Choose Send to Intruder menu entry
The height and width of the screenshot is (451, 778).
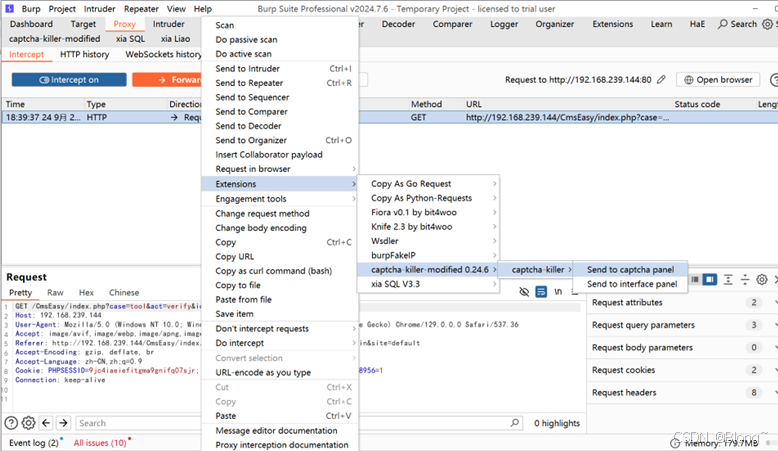pyautogui.click(x=280, y=68)
